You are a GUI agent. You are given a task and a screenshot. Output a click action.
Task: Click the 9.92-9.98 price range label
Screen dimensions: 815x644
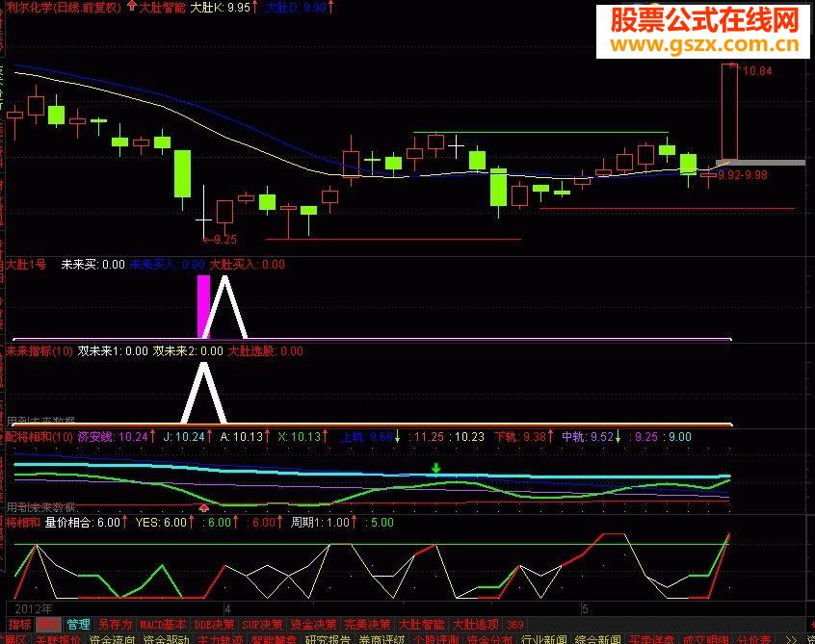click(x=743, y=175)
